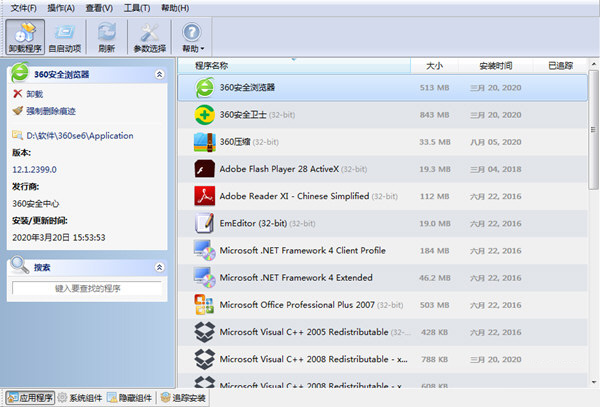Viewport: 600px width, 407px height.
Task: Collapse the 360安全浏览器 details panel
Action: point(158,74)
